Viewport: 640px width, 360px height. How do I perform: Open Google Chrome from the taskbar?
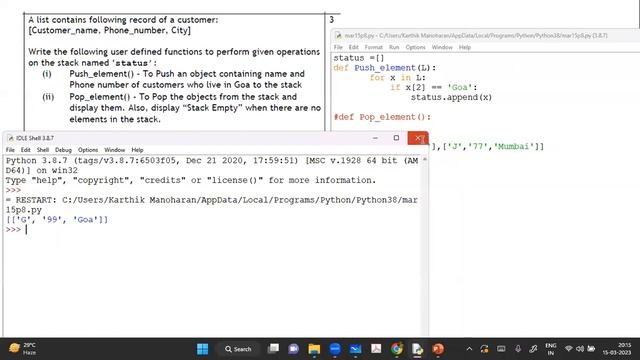pos(397,349)
